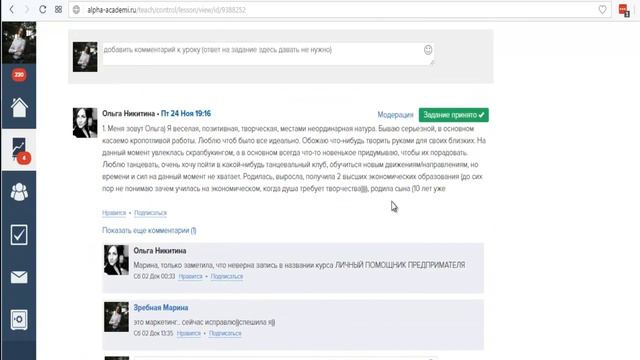Subscribe under Зребная Марина's comment
The width and height of the screenshot is (640, 360).
225,333
